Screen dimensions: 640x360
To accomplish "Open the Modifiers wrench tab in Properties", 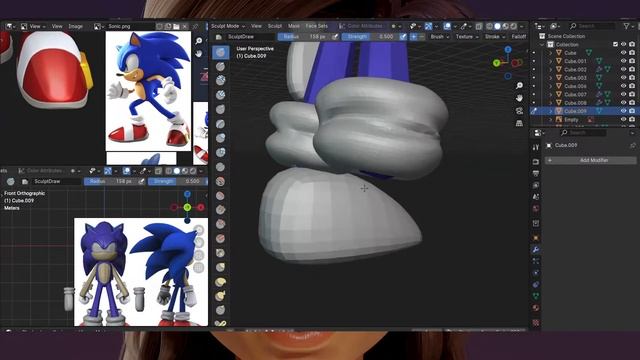I will (536, 249).
